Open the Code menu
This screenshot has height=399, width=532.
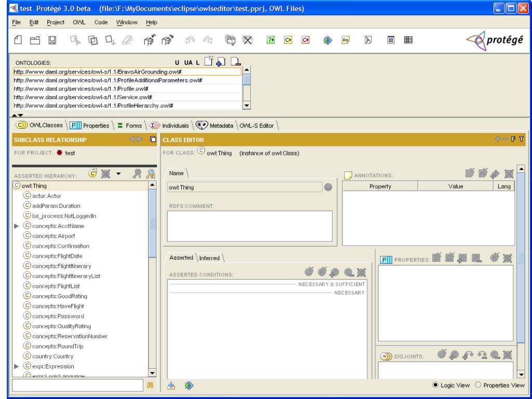point(101,22)
